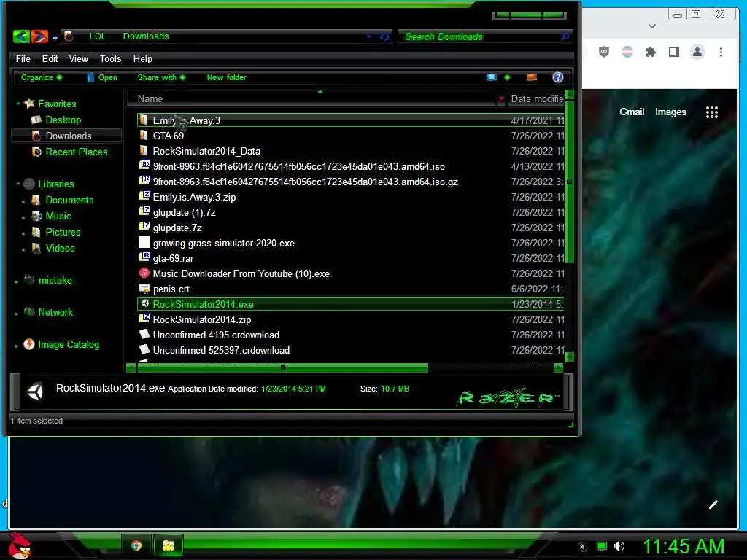
Task: Select the GTA 69 folder icon
Action: point(144,135)
